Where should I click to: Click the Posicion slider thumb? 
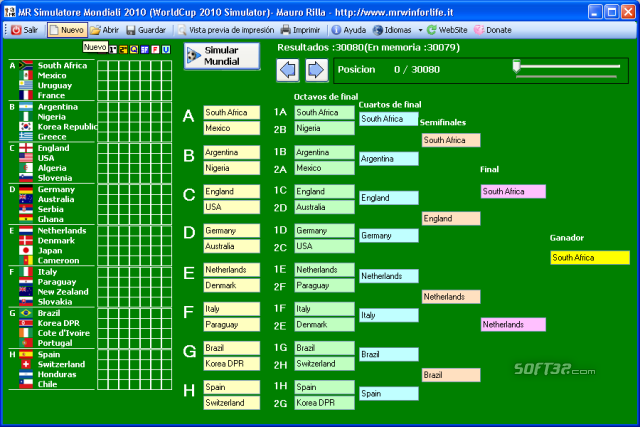[x=516, y=67]
